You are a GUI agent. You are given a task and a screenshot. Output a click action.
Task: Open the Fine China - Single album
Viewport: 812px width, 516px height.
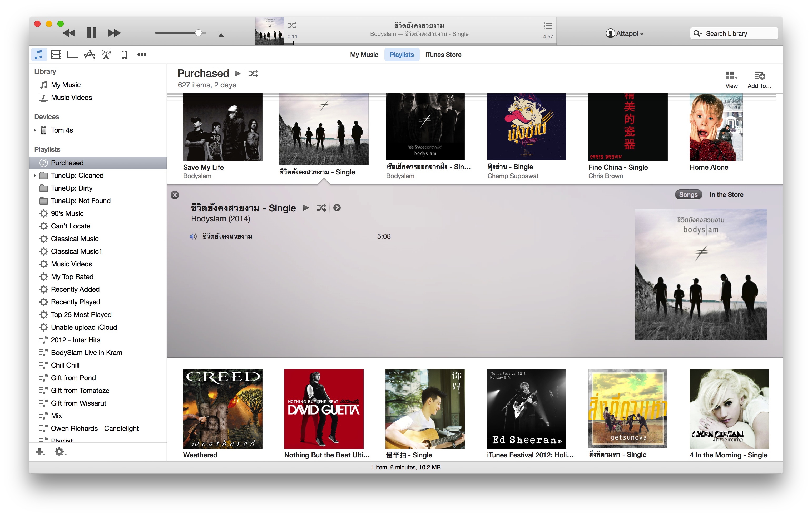click(627, 127)
